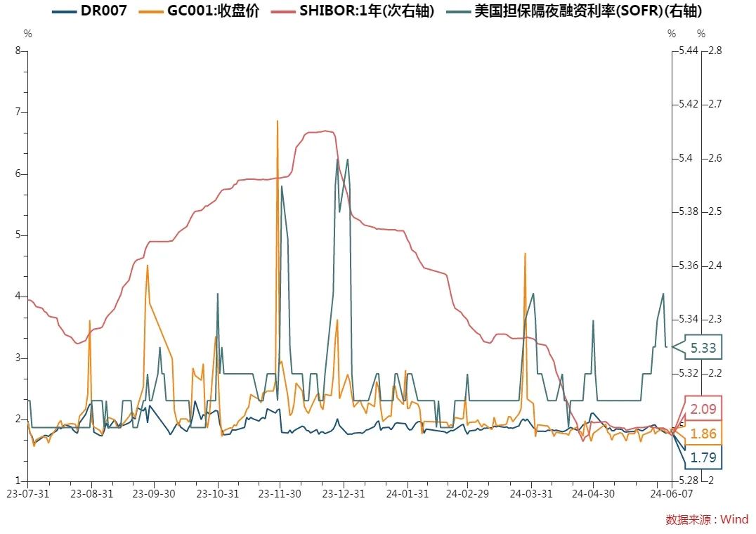
Task: Click the 23-09-30 x-axis date label
Action: click(154, 493)
